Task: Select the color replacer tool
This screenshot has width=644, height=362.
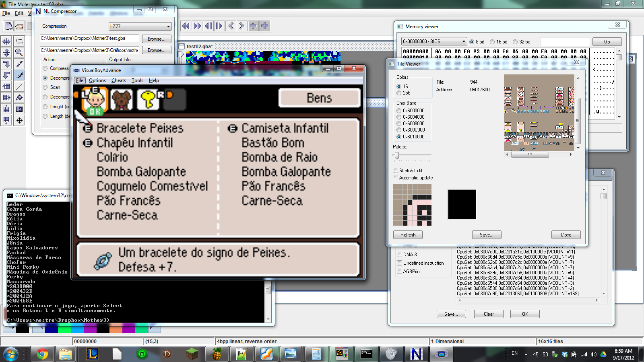Action: tap(19, 109)
